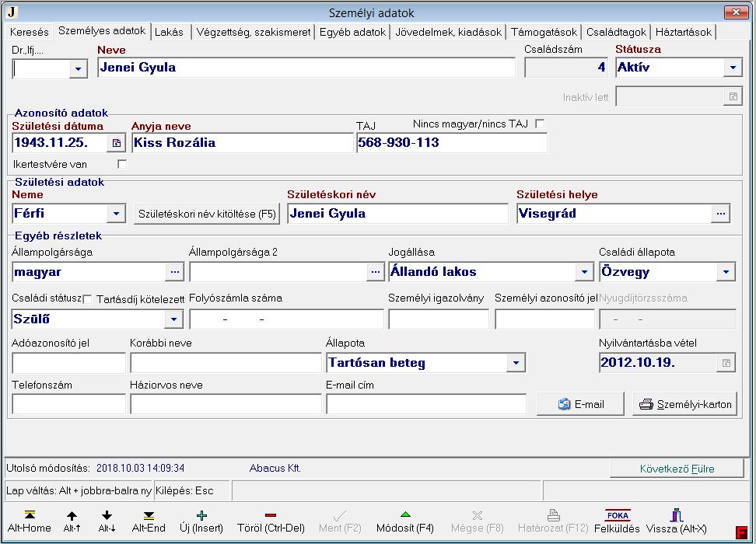Toggle Ikertestvére van checkbox

(x=122, y=164)
